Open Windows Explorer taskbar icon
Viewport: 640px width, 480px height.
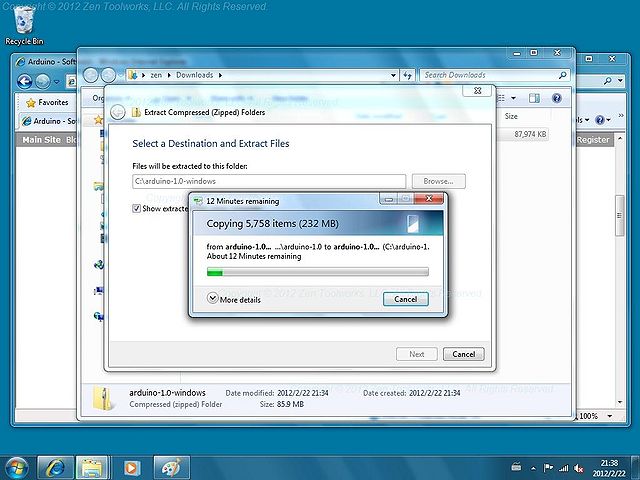[92, 468]
